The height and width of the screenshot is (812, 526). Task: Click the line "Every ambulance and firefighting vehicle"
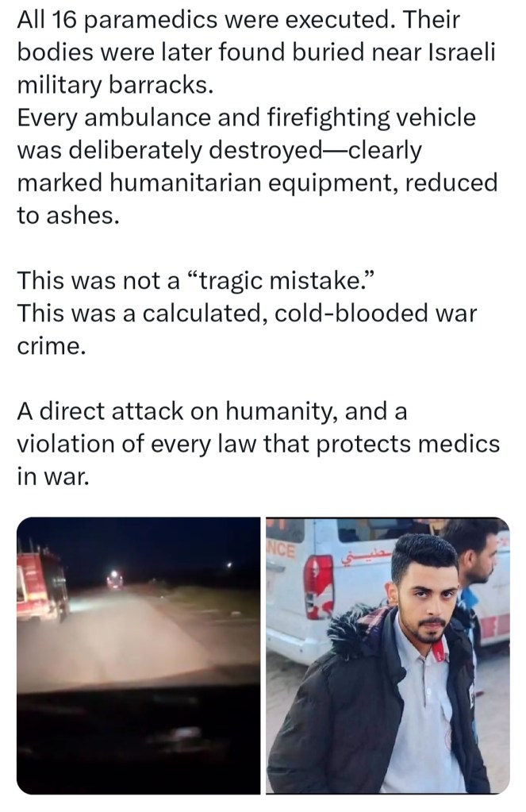pos(247,117)
